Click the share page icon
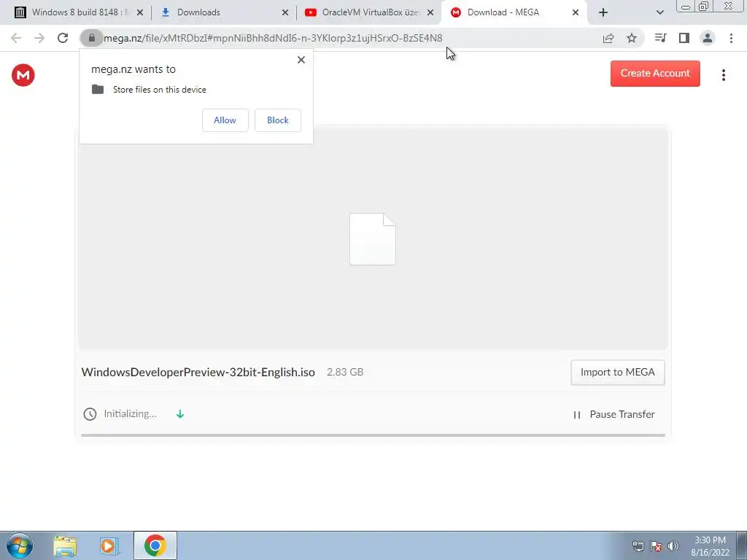Viewport: 747px width, 560px height. (x=608, y=38)
